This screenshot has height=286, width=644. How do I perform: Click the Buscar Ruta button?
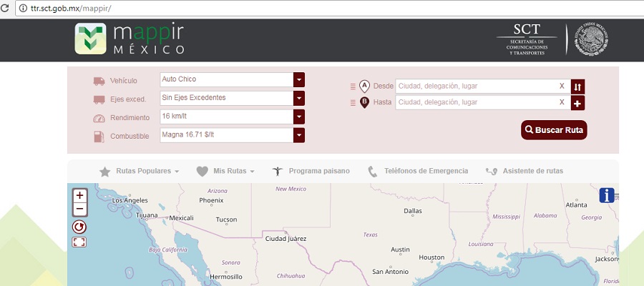point(554,130)
